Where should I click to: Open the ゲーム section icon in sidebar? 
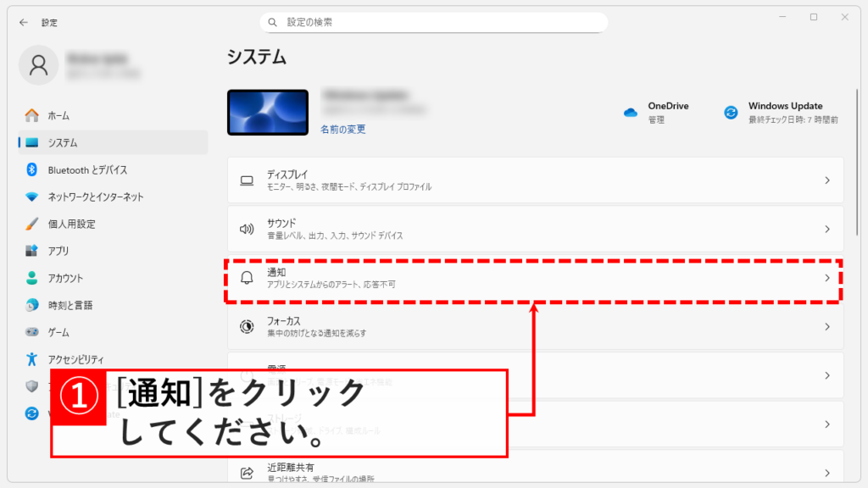point(32,332)
